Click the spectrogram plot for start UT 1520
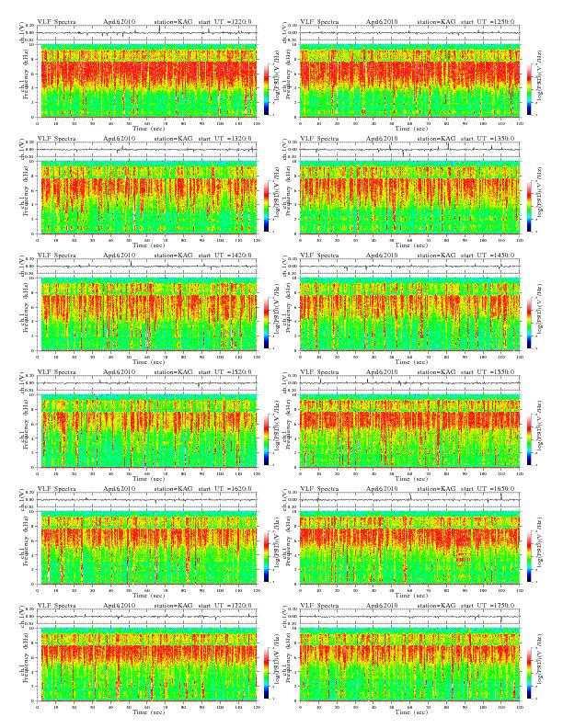The width and height of the screenshot is (563, 728). (x=147, y=431)
